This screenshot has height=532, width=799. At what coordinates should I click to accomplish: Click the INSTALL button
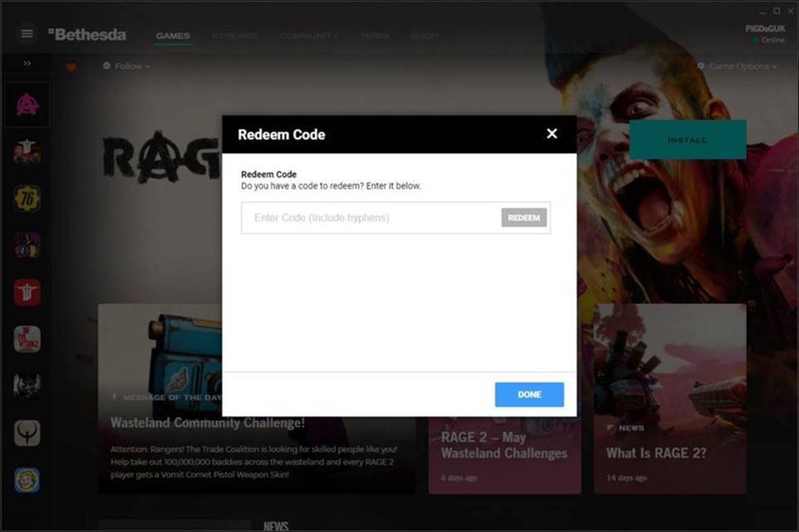click(687, 140)
